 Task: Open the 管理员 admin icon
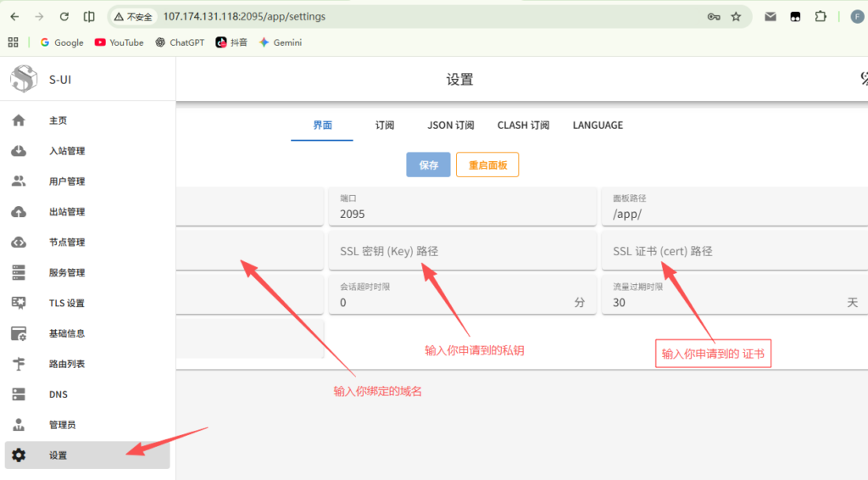(x=19, y=425)
